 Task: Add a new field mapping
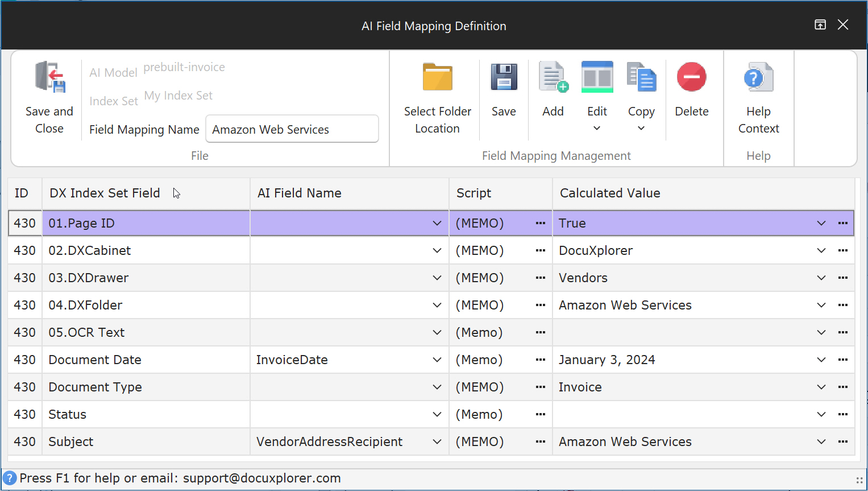pyautogui.click(x=553, y=77)
